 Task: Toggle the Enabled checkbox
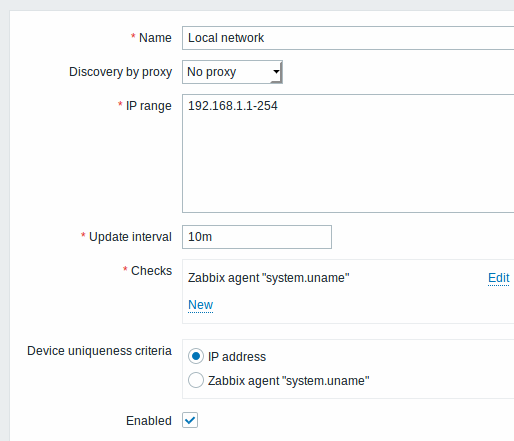click(x=190, y=420)
